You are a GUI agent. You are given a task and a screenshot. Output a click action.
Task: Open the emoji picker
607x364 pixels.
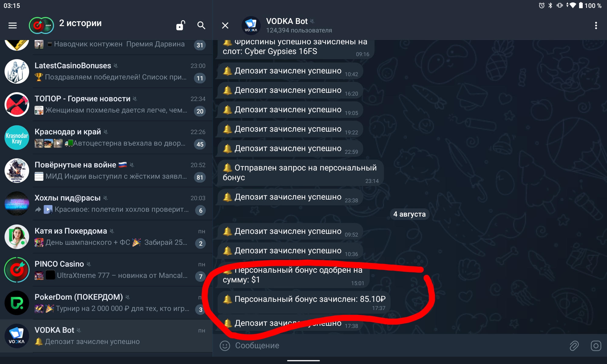(225, 345)
